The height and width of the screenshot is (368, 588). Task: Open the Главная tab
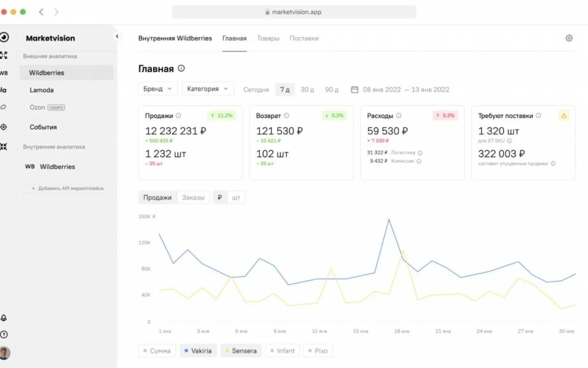point(234,38)
